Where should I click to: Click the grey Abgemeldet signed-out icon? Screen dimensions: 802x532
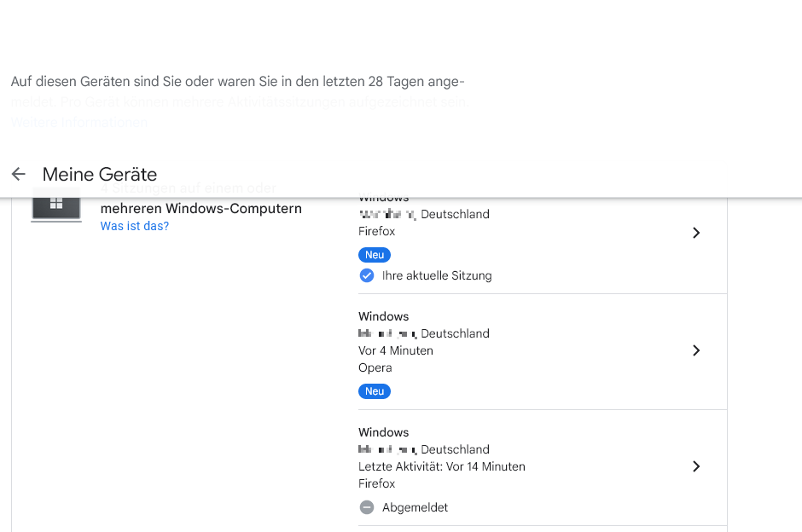coord(367,507)
